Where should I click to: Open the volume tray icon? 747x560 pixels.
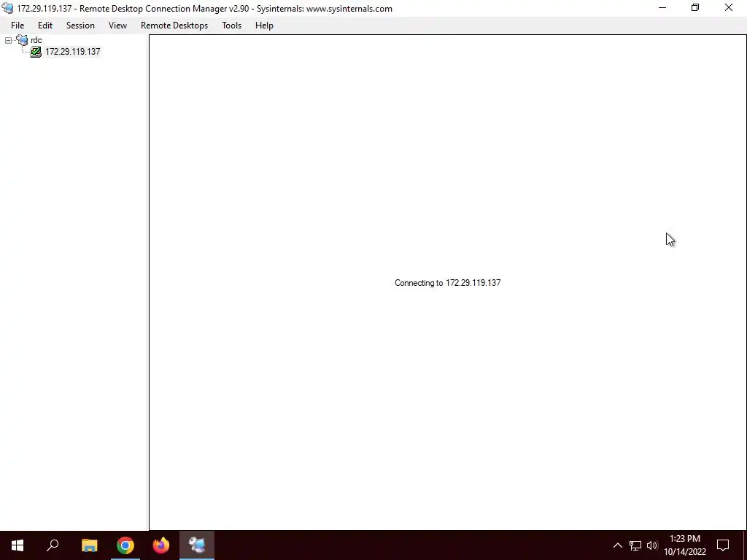651,545
